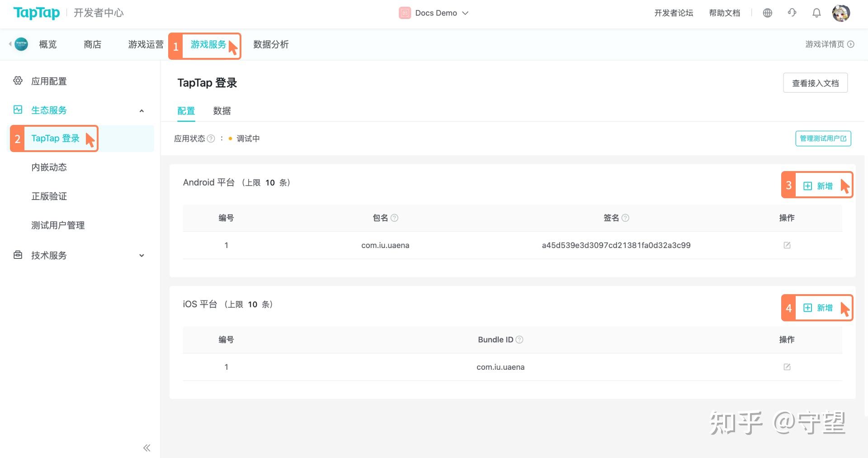Expand the 技术服务 section in the sidebar
868x458 pixels.
pyautogui.click(x=142, y=255)
